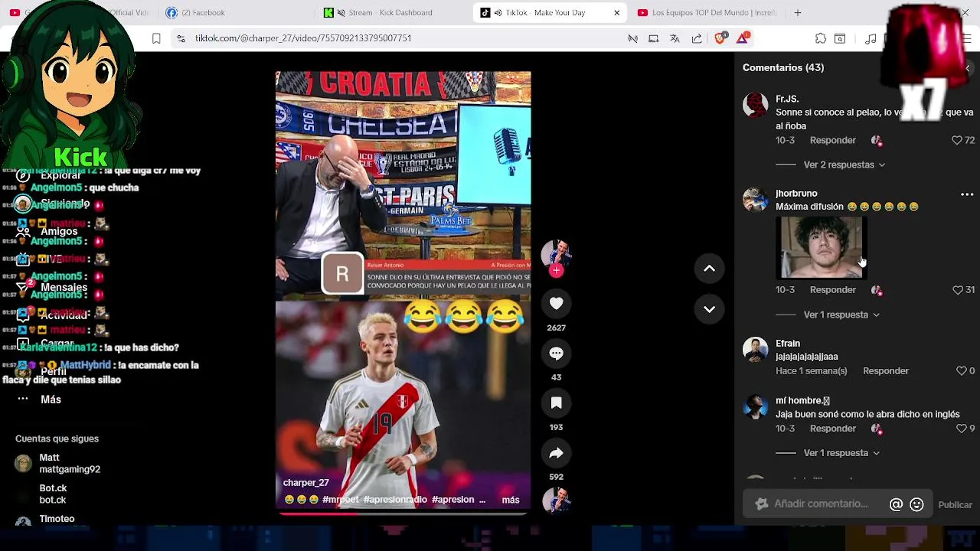The width and height of the screenshot is (980, 551).
Task: Switch to the Facebook tab
Action: [x=203, y=13]
